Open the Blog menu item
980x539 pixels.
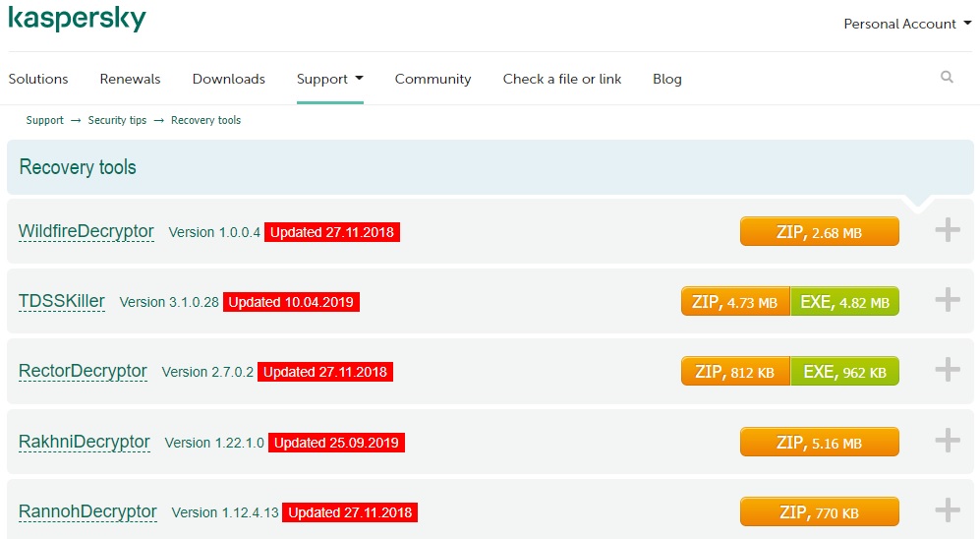click(667, 79)
